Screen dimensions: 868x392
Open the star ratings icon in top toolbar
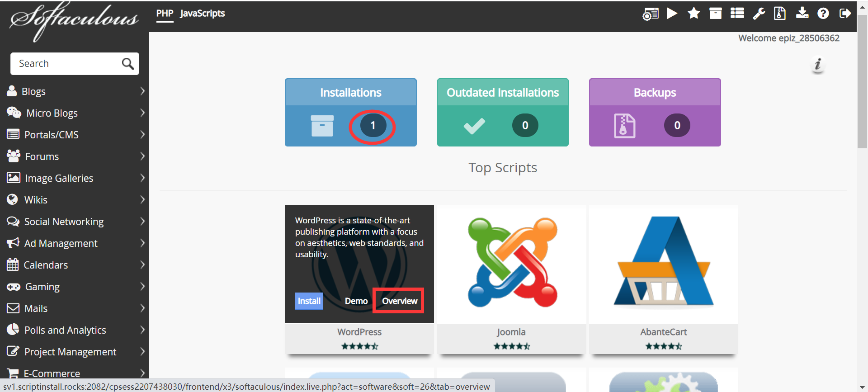pos(693,14)
